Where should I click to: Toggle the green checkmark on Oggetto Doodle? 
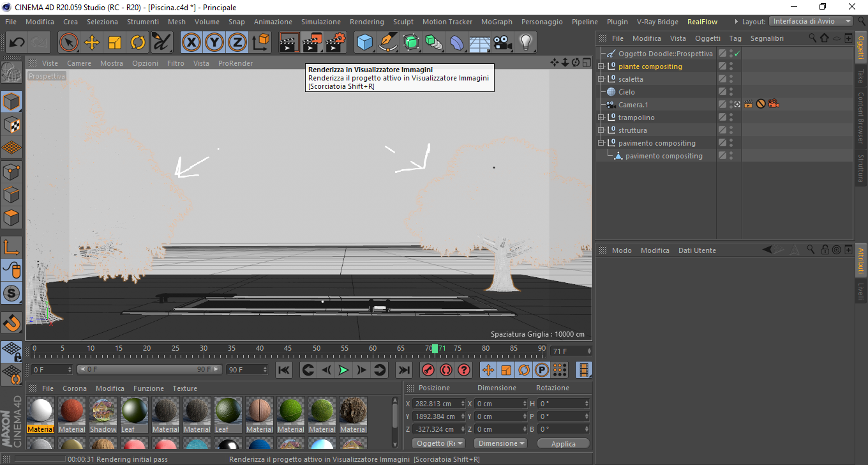pos(737,54)
